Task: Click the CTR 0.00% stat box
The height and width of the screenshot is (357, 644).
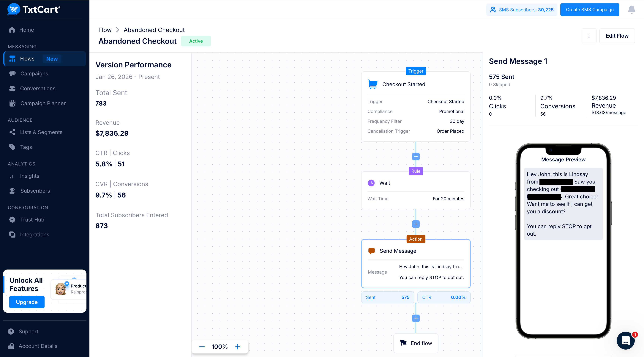Action: [x=444, y=297]
